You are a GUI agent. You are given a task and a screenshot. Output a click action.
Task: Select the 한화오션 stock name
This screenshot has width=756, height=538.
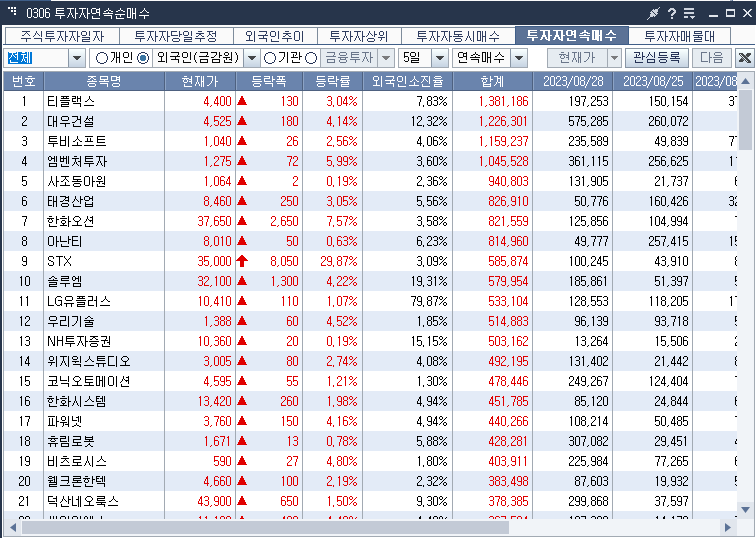[x=70, y=221]
